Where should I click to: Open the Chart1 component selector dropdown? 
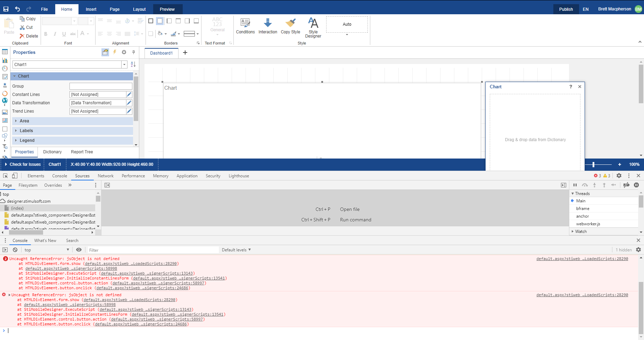(124, 65)
